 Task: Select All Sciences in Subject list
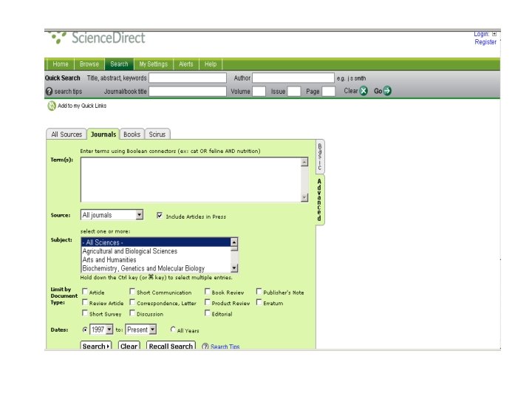[156, 242]
